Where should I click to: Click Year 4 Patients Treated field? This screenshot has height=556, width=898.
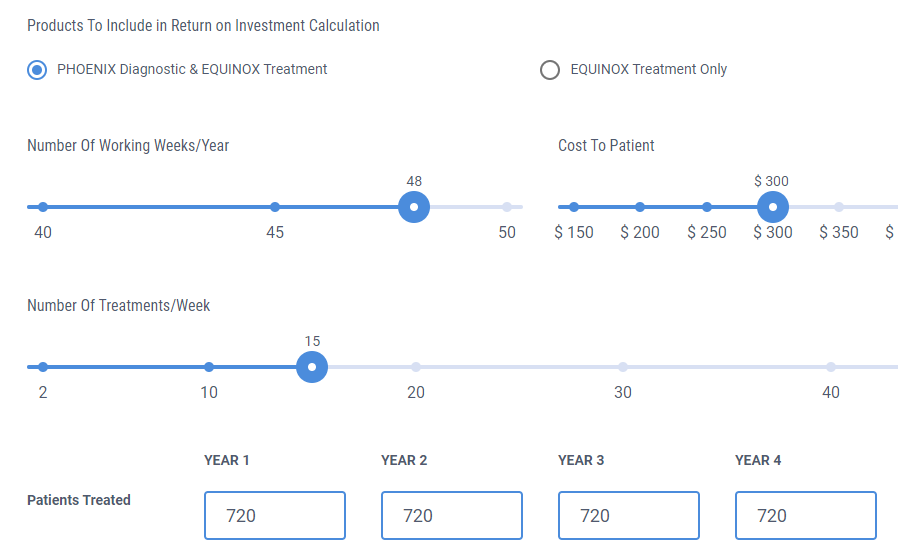click(806, 515)
